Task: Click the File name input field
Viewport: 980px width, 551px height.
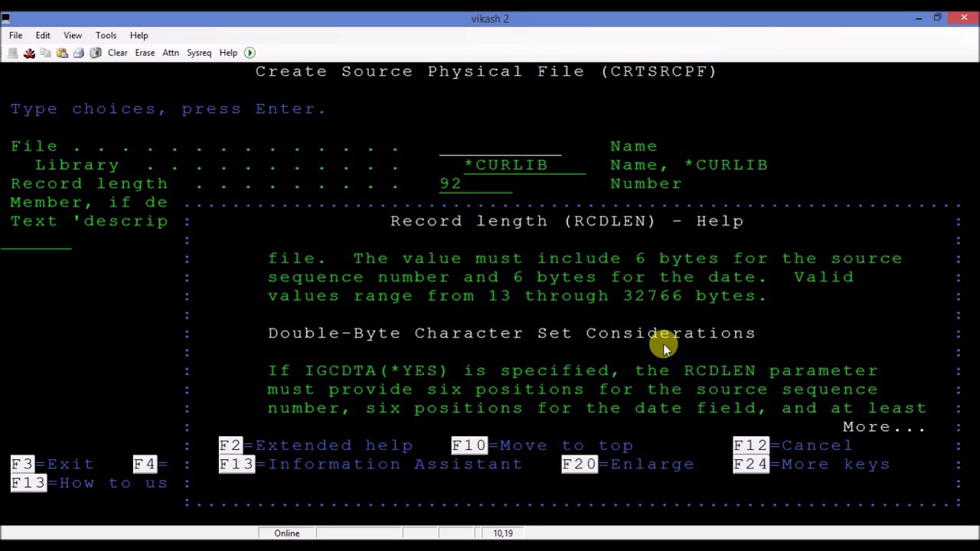Action: click(x=500, y=146)
